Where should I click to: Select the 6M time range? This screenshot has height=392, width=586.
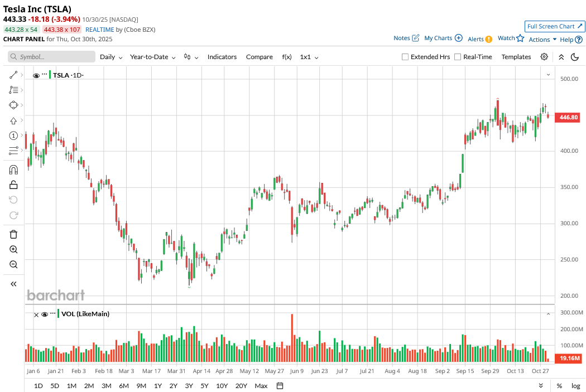click(124, 386)
